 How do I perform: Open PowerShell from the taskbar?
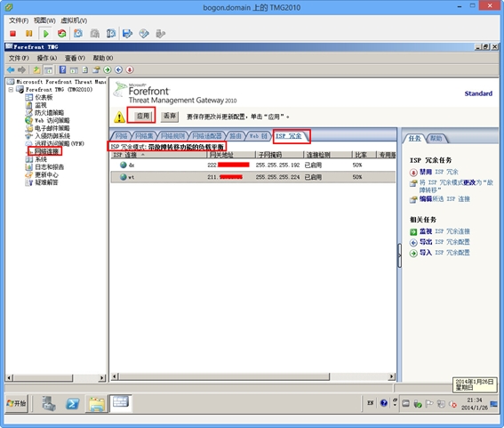click(x=73, y=403)
